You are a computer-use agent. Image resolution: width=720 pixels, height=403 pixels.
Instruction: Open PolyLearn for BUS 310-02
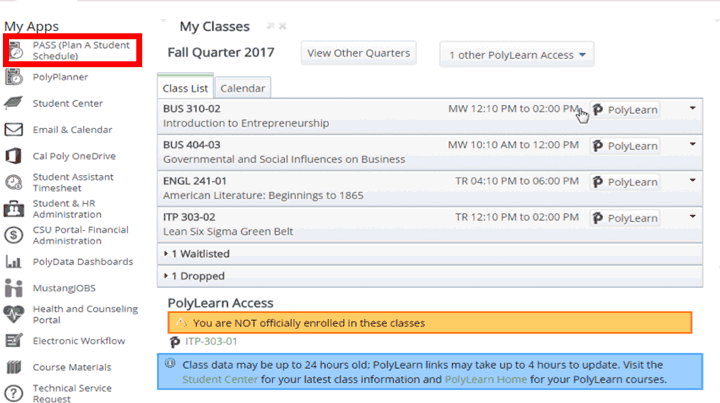[x=625, y=110]
